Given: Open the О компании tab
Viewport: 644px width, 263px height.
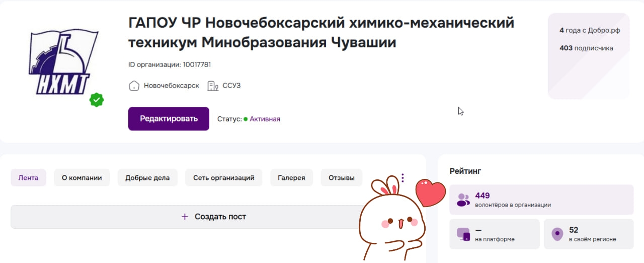Looking at the screenshot, I should point(82,178).
